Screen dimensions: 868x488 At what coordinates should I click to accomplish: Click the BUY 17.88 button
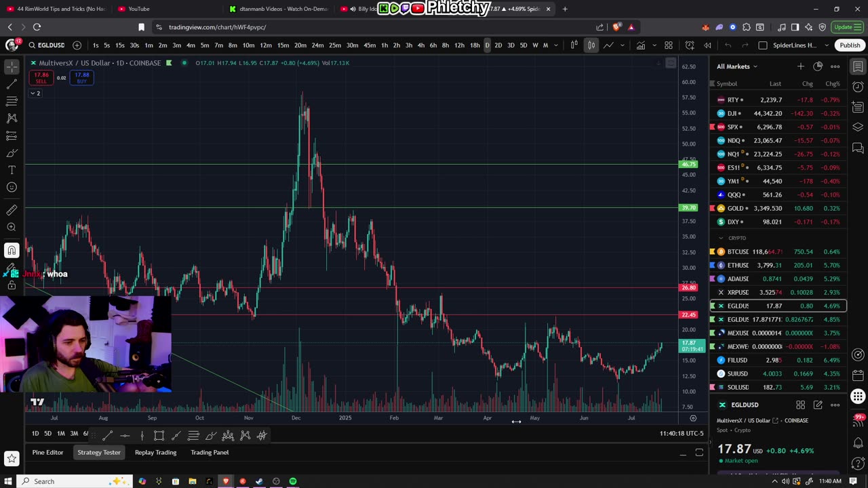point(81,78)
